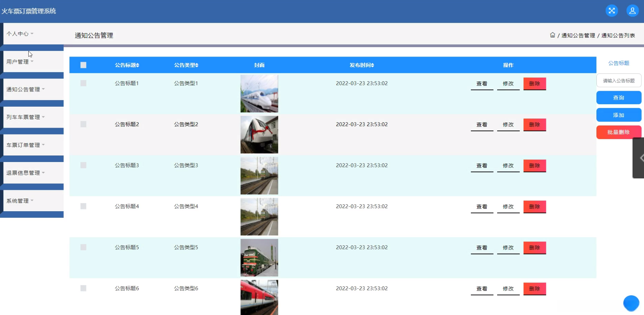Click the 封面 column header
Viewport: 644px width, 315px height.
point(259,65)
